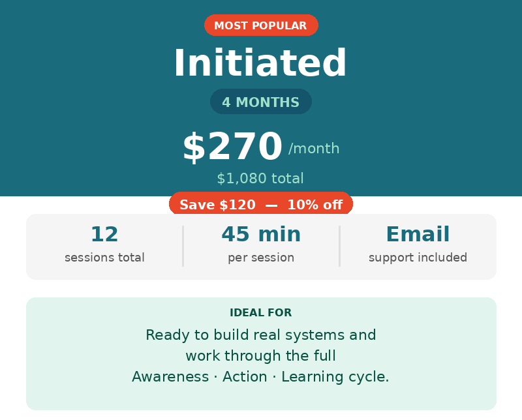This screenshot has width=522, height=420.
Task: Click the sessions total label
Action: coord(104,258)
